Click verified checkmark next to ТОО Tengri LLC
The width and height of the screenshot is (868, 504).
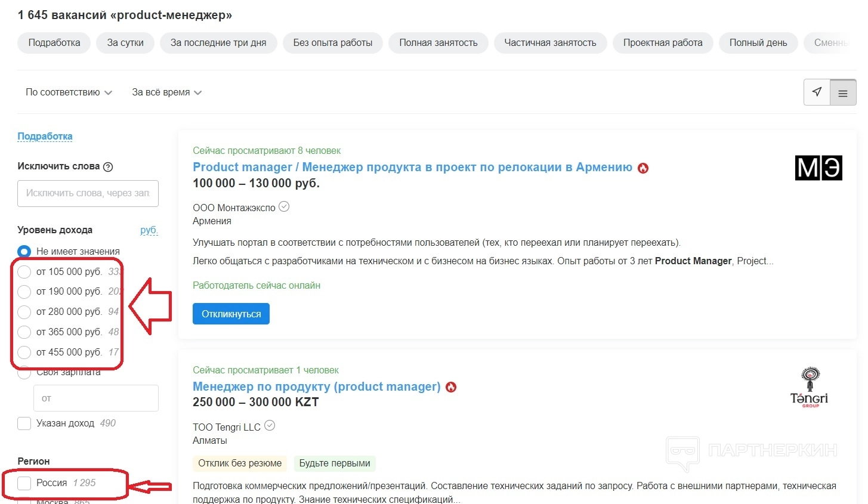point(270,426)
